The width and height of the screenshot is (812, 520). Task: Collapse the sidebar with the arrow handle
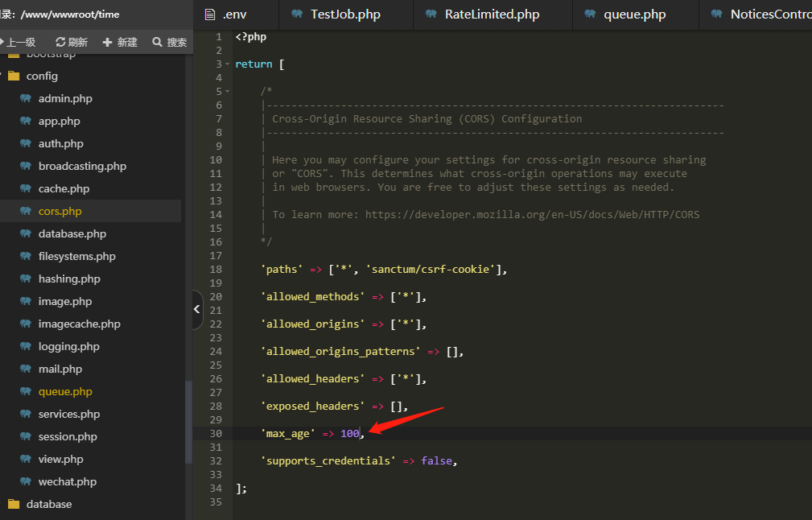tap(197, 310)
